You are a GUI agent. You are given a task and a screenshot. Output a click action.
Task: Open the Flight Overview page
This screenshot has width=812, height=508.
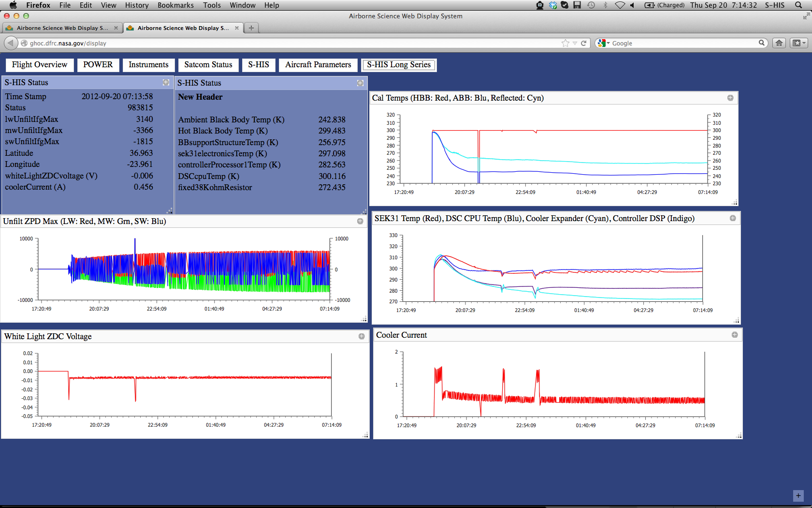coord(40,65)
